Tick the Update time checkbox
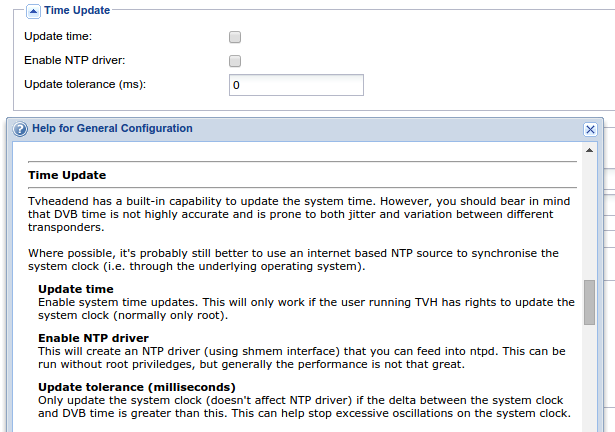615x432 pixels. 235,37
